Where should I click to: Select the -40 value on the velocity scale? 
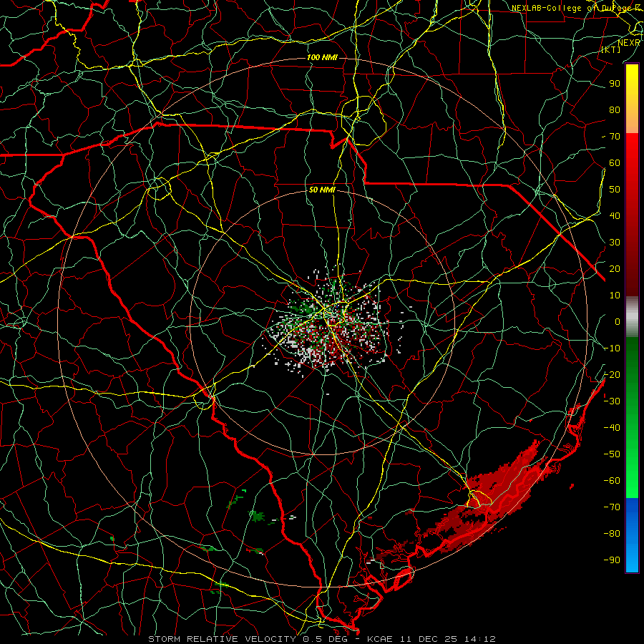612,428
